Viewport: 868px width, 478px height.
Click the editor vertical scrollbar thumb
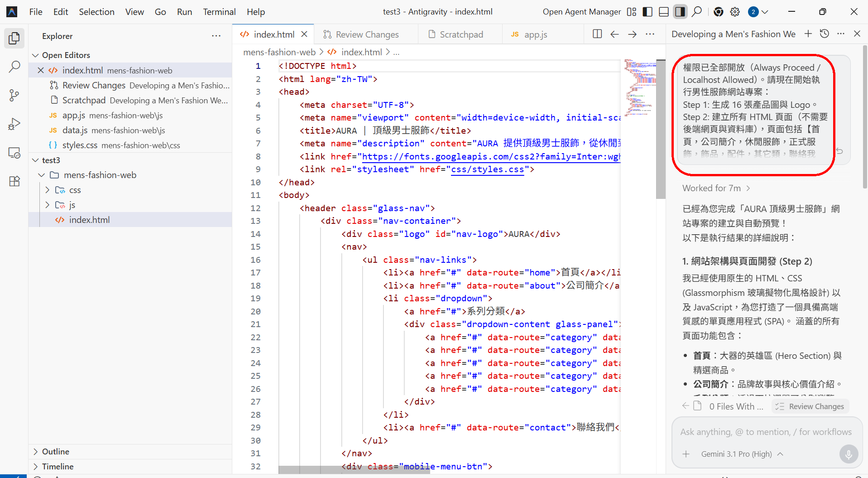[660, 129]
